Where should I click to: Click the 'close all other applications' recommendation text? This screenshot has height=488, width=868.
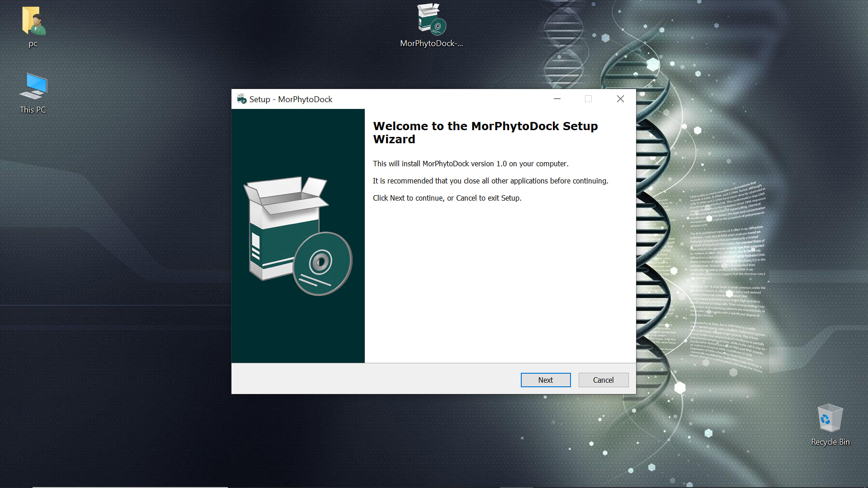pyautogui.click(x=490, y=181)
